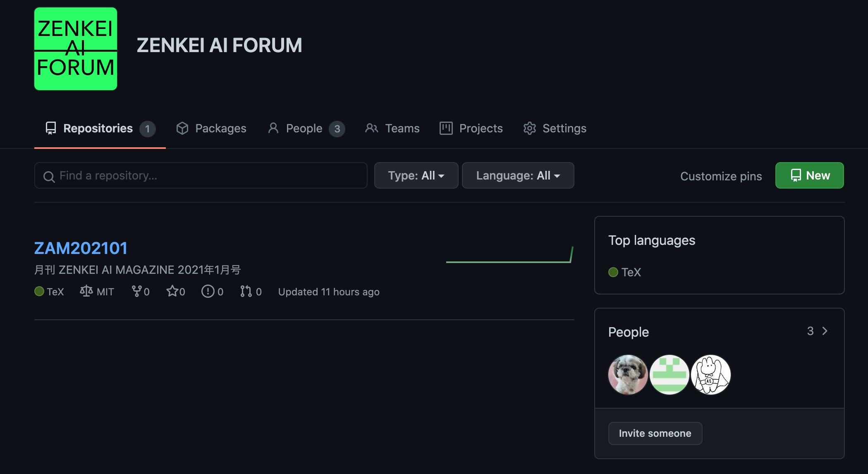
Task: Click the ZENKEI AI FORUM organization logo
Action: pyautogui.click(x=76, y=49)
